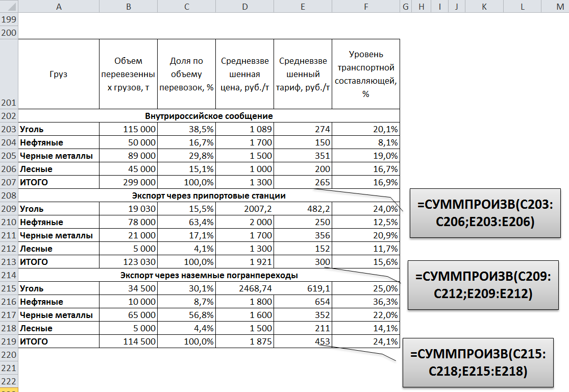
Task: Select cell with value 1 875
Action: click(245, 341)
